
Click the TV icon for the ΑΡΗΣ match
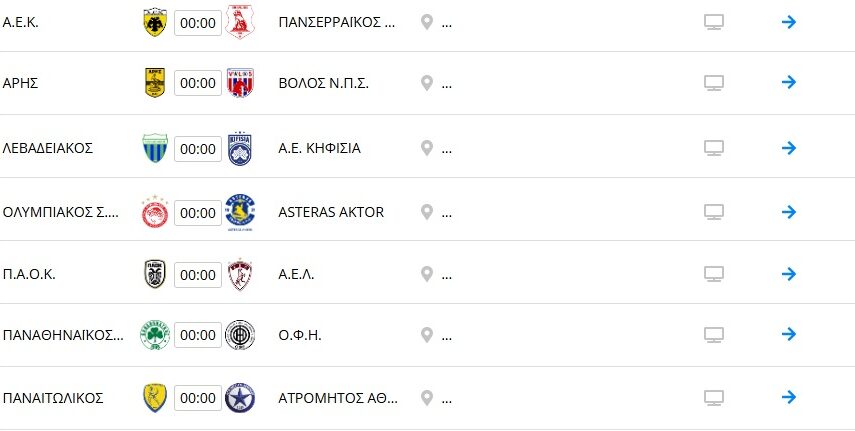[x=714, y=84]
